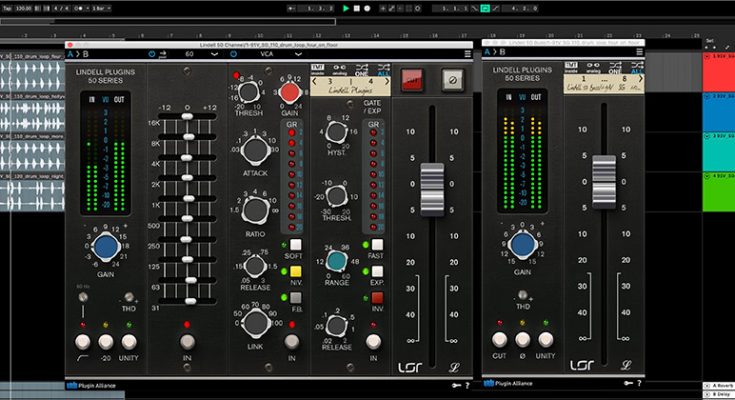The width and height of the screenshot is (735, 400).
Task: Toggle the compressor SOFT knee button
Action: coord(296,245)
